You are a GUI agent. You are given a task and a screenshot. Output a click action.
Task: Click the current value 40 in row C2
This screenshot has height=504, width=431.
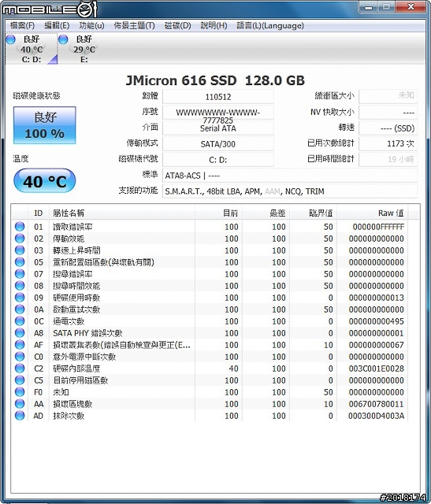pyautogui.click(x=233, y=369)
